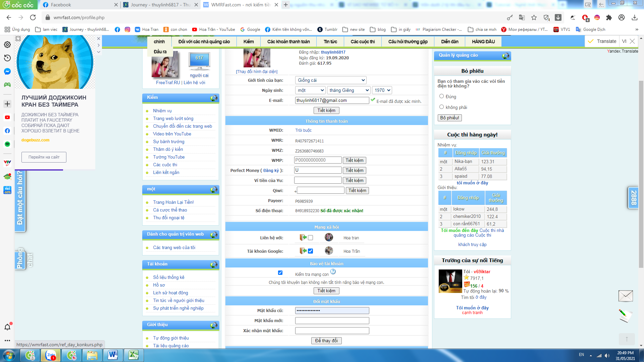Image resolution: width=644 pixels, height=362 pixels.
Task: Open Zalo from the taskbar
Action: click(51, 355)
